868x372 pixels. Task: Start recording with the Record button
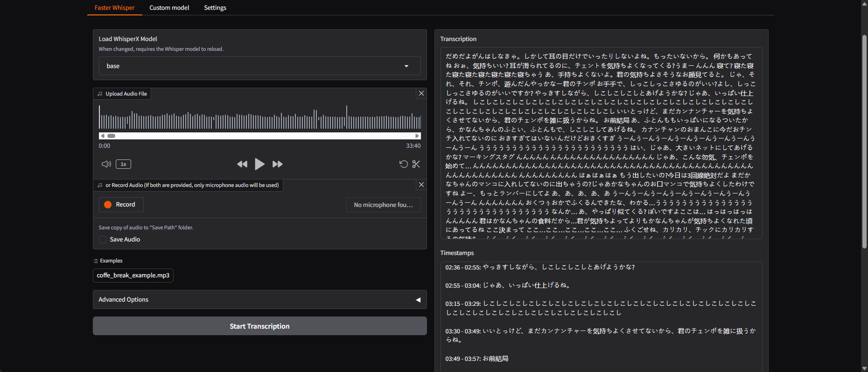(x=121, y=205)
